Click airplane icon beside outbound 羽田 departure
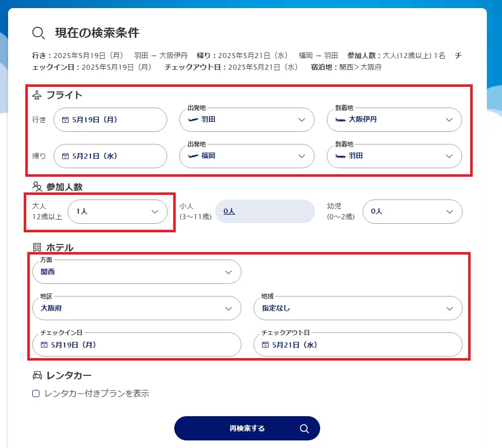The height and width of the screenshot is (448, 502). pyautogui.click(x=192, y=120)
